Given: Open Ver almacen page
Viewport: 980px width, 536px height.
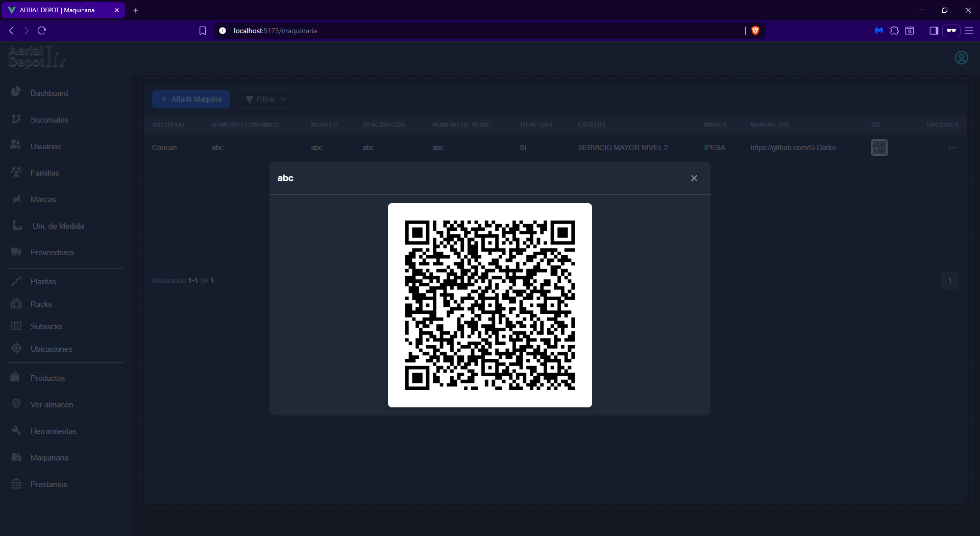Looking at the screenshot, I should pos(52,405).
